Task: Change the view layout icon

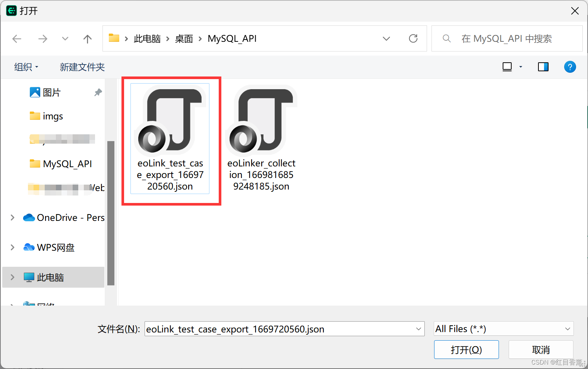Action: click(x=507, y=67)
